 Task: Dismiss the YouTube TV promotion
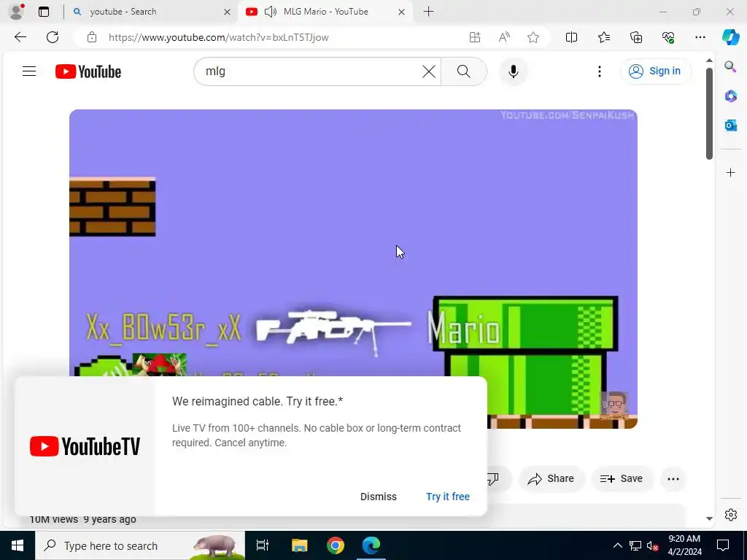(379, 497)
